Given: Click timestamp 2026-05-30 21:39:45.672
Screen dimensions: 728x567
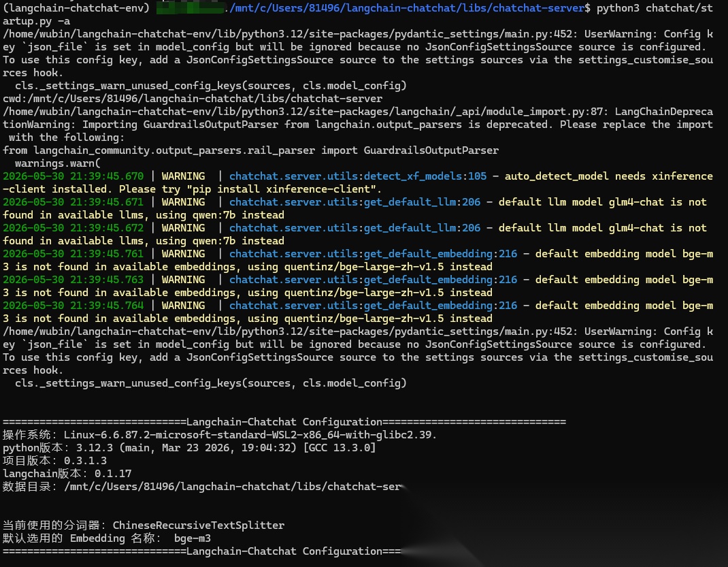Looking at the screenshot, I should pyautogui.click(x=73, y=228).
